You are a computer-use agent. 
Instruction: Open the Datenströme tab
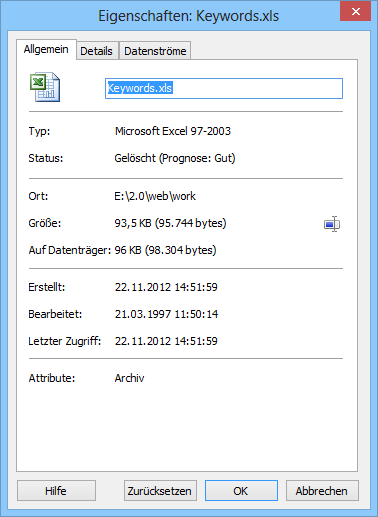click(155, 51)
